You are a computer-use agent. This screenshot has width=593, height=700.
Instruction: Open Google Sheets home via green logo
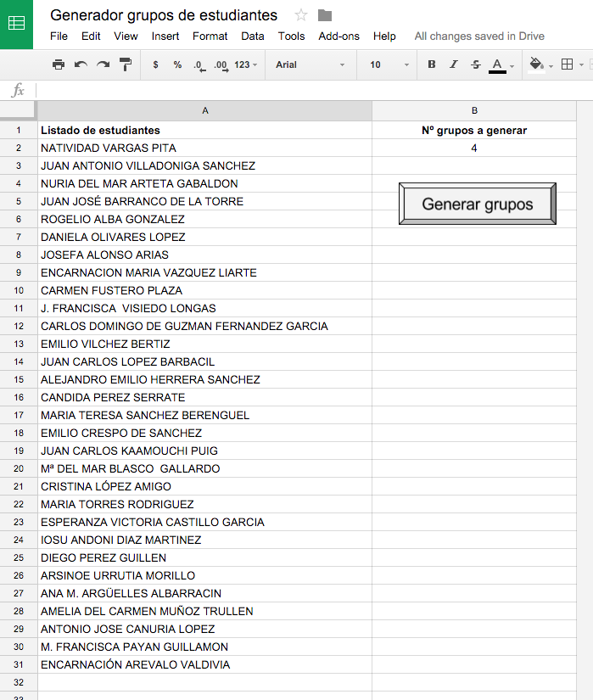tap(16, 24)
